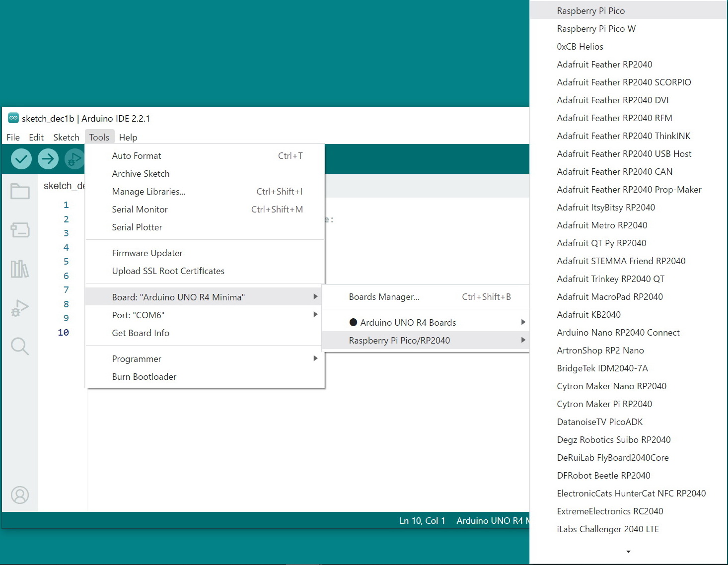Open the Sketch menu

coord(67,138)
